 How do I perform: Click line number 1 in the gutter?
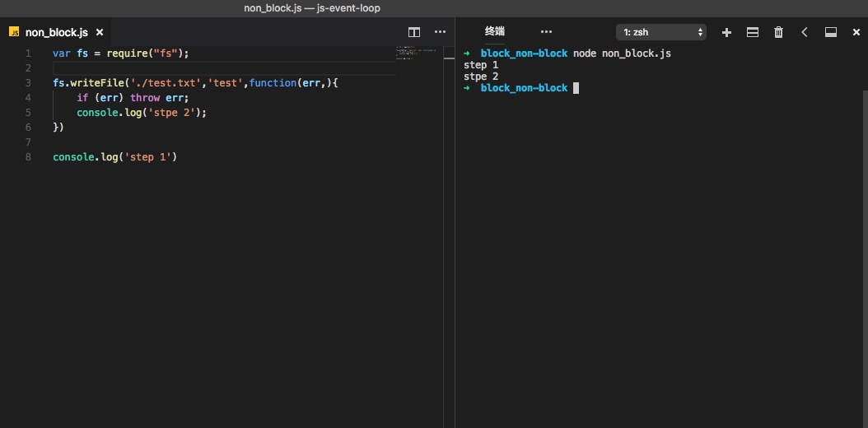(x=28, y=53)
